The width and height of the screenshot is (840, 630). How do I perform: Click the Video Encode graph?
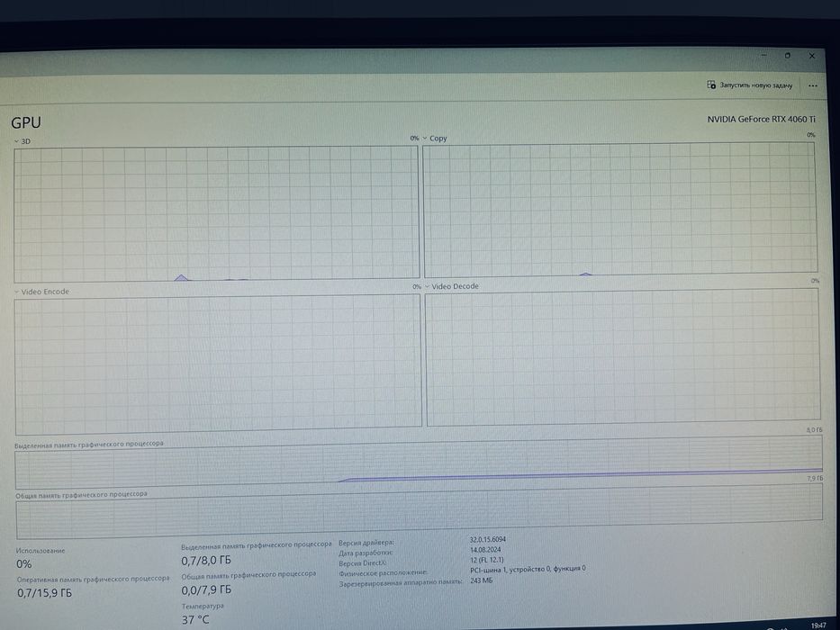[x=218, y=364]
